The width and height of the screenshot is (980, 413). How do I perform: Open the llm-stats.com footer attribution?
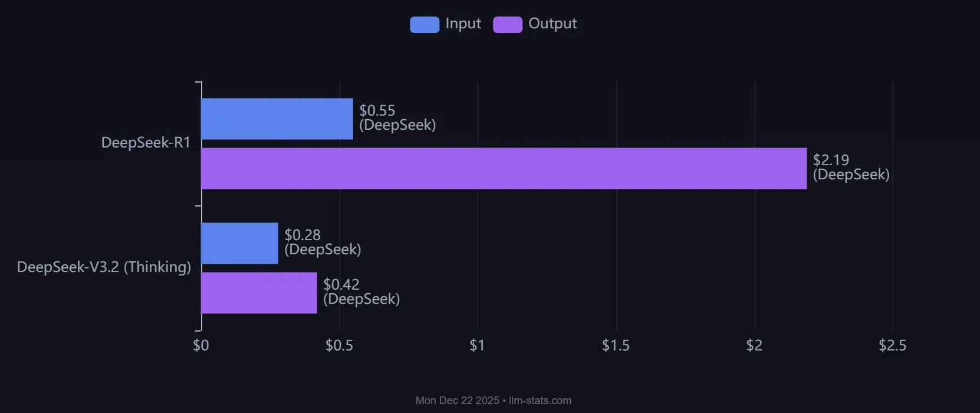(x=540, y=401)
